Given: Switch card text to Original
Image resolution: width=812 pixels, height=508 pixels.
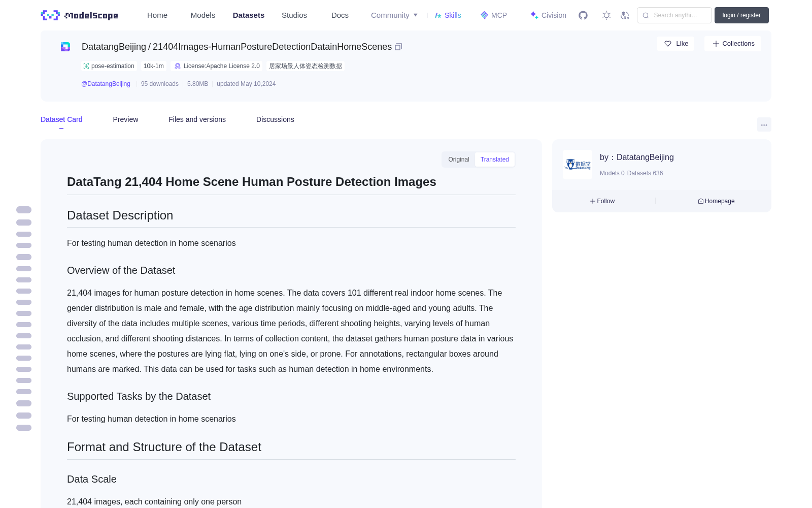Looking at the screenshot, I should (x=458, y=160).
